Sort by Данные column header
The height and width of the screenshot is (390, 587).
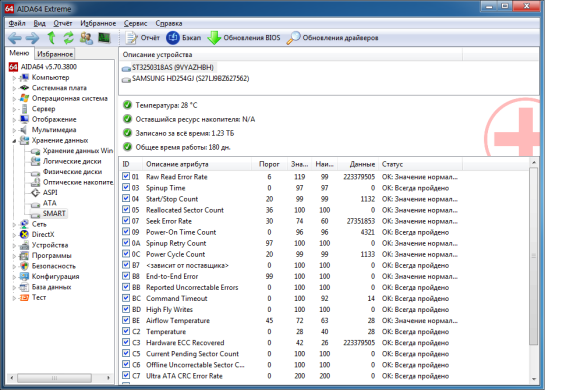click(358, 164)
